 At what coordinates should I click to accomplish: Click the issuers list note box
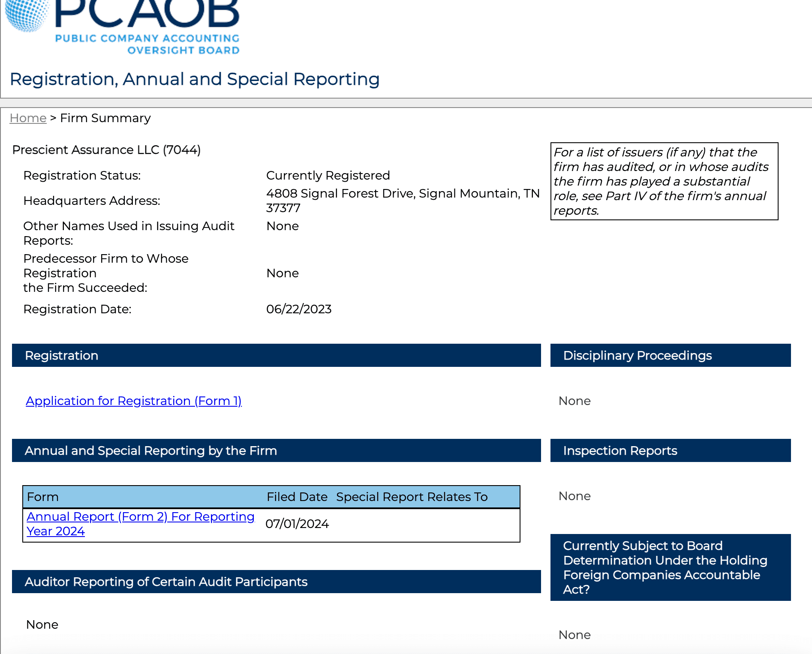coord(664,181)
